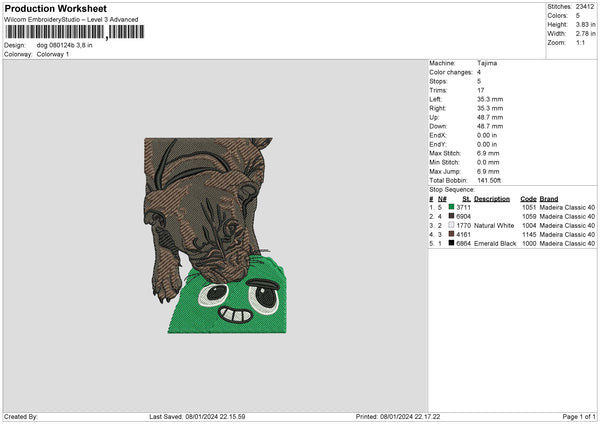
Task: Click the barcode under the worksheet title
Action: [74, 32]
